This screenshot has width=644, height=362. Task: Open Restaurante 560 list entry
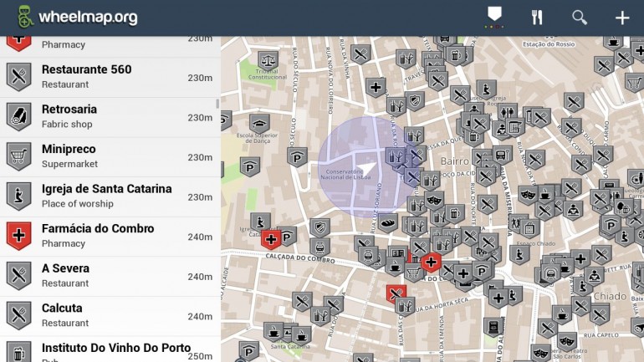coord(110,77)
